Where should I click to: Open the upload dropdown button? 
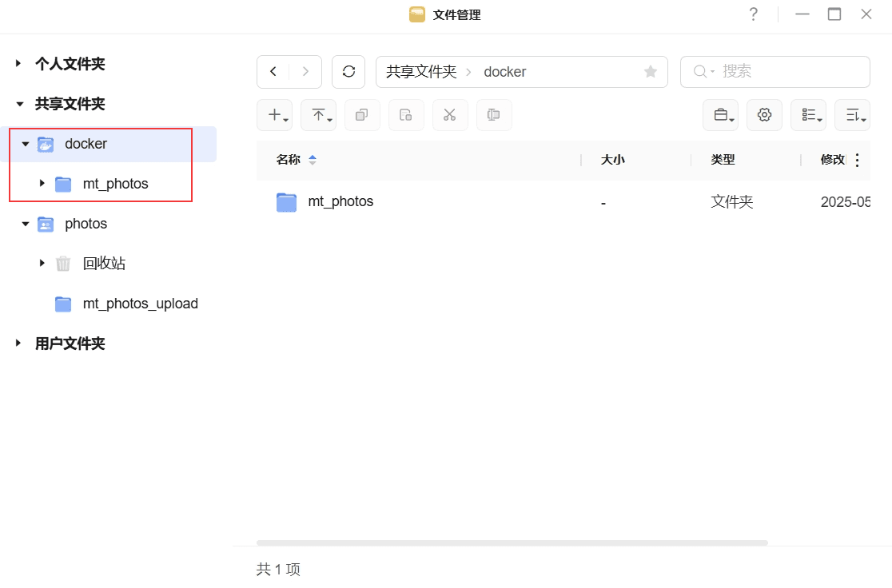[318, 115]
